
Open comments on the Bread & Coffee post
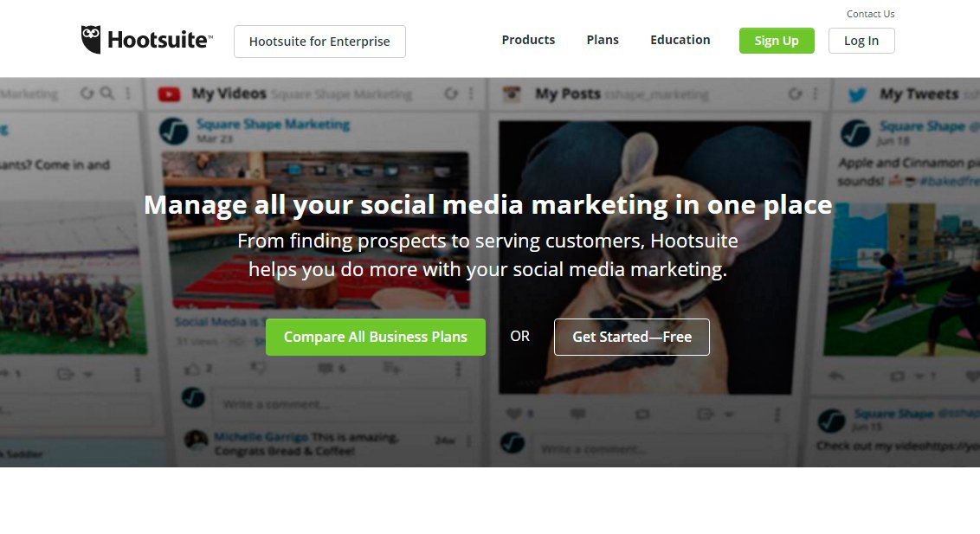point(328,368)
